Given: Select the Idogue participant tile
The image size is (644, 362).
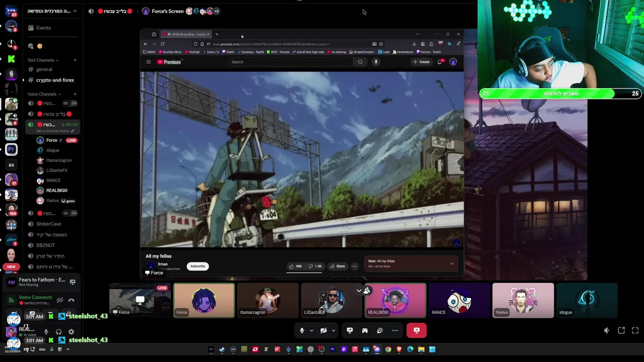Looking at the screenshot, I should (x=587, y=301).
